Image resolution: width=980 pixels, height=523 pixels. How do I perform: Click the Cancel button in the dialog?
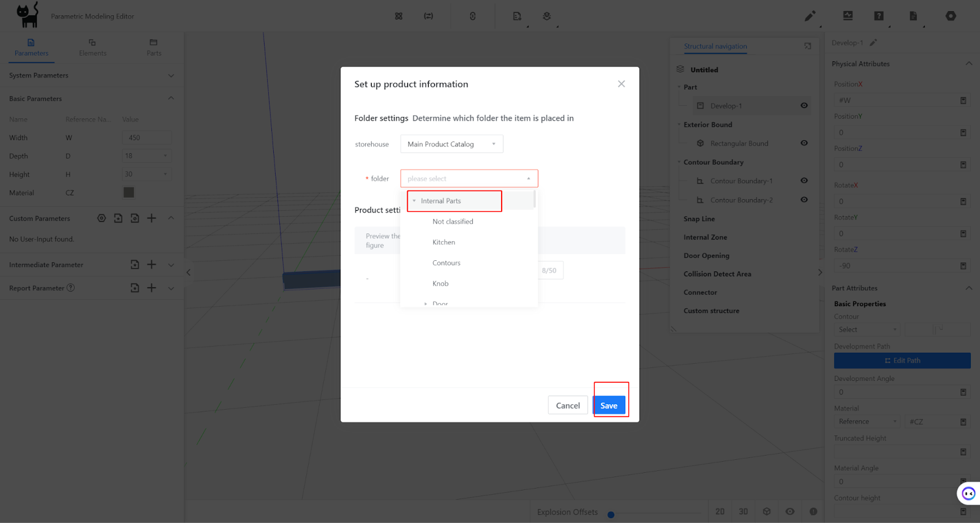tap(567, 405)
